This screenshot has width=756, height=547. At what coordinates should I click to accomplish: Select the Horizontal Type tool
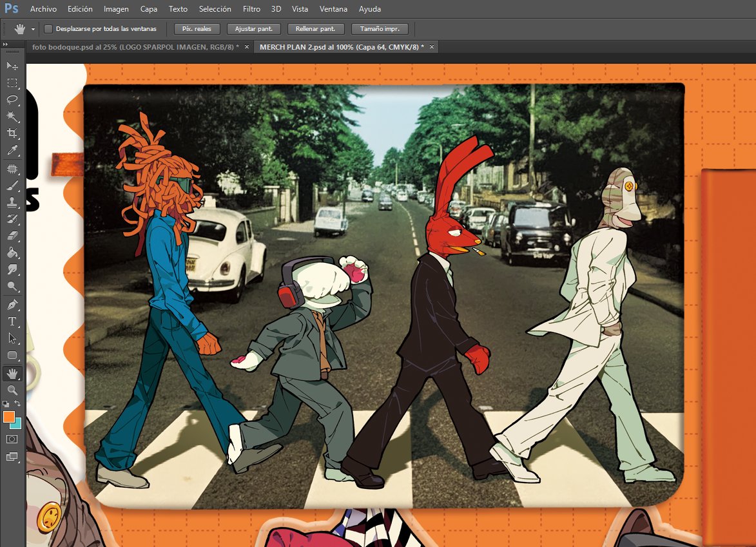pyautogui.click(x=12, y=321)
